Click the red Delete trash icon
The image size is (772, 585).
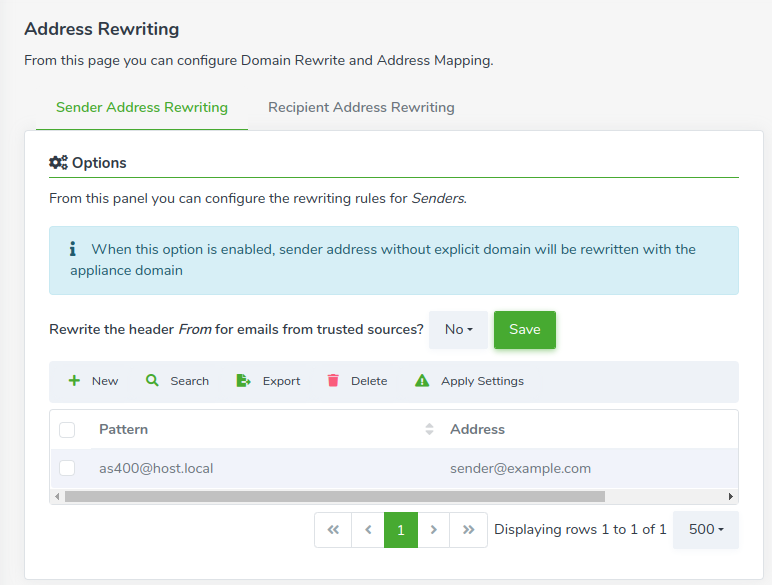(333, 381)
